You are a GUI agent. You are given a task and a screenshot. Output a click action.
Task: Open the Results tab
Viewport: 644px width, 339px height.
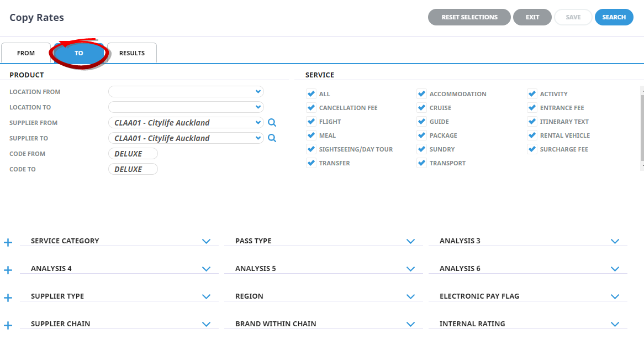point(132,53)
